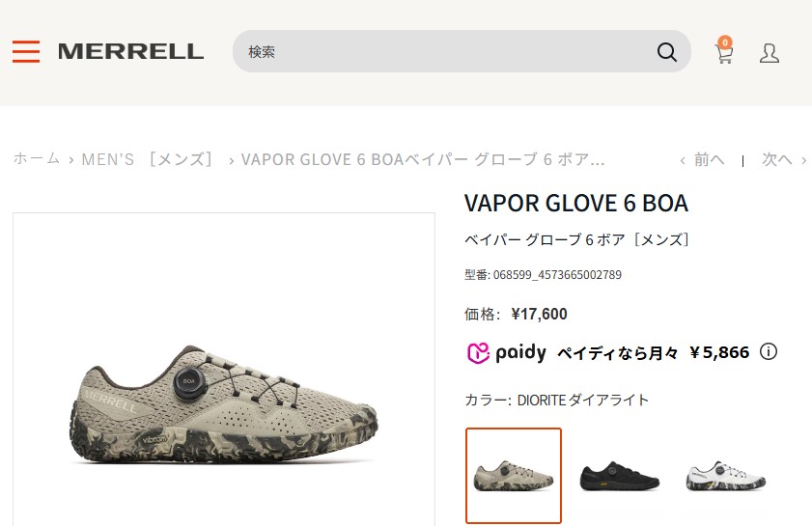
Task: Select the Diorite beige color swatch
Action: click(x=514, y=475)
